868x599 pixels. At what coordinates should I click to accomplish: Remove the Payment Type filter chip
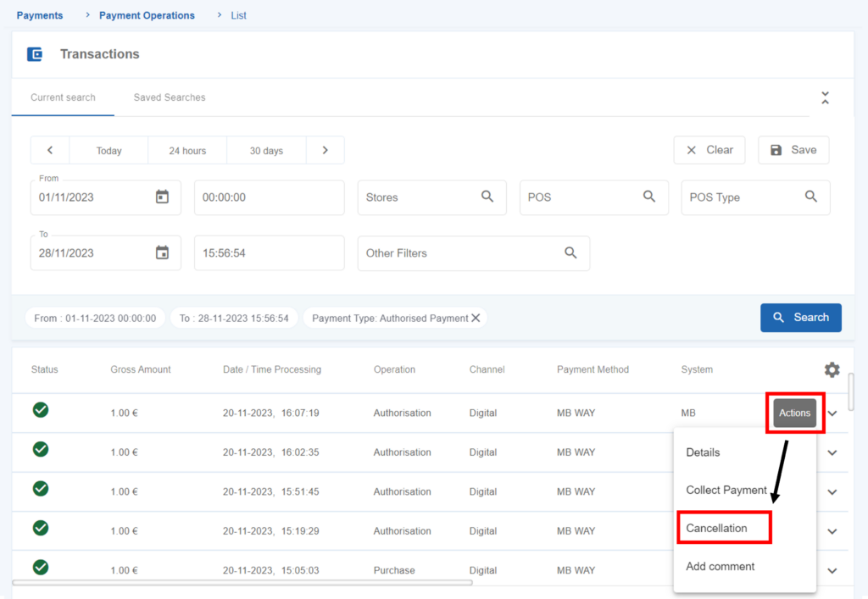click(476, 318)
